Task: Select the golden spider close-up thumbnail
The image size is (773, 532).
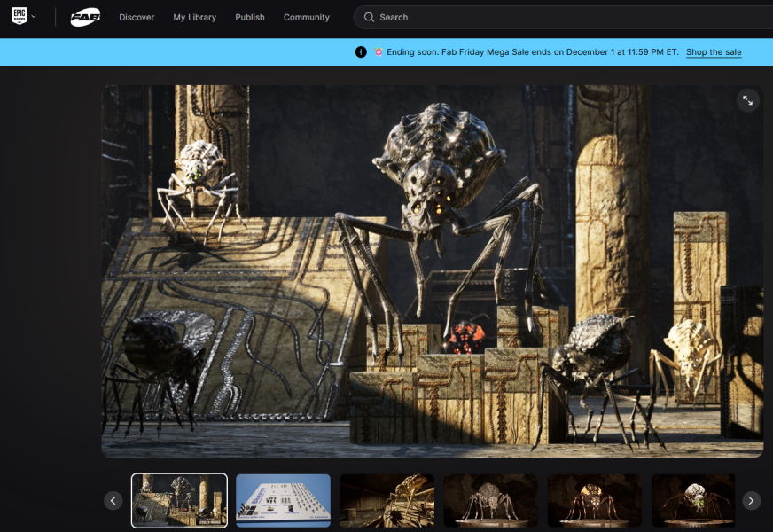Action: click(x=387, y=501)
